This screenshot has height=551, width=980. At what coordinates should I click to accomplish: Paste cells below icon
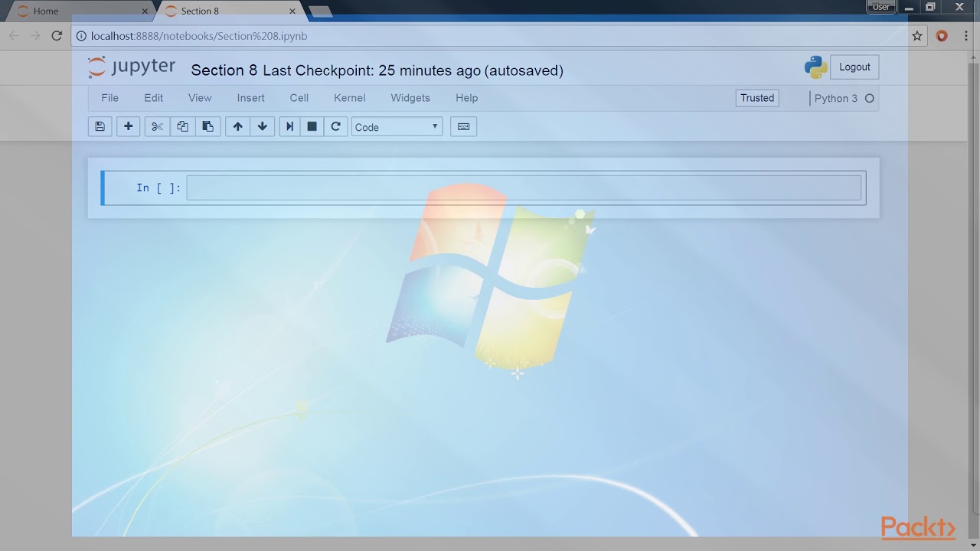[x=207, y=127]
